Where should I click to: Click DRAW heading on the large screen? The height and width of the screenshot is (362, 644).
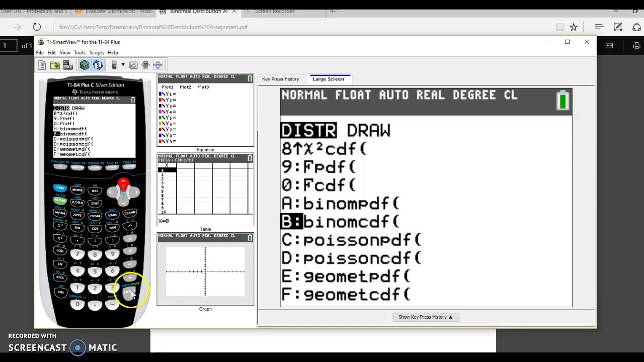(x=368, y=131)
